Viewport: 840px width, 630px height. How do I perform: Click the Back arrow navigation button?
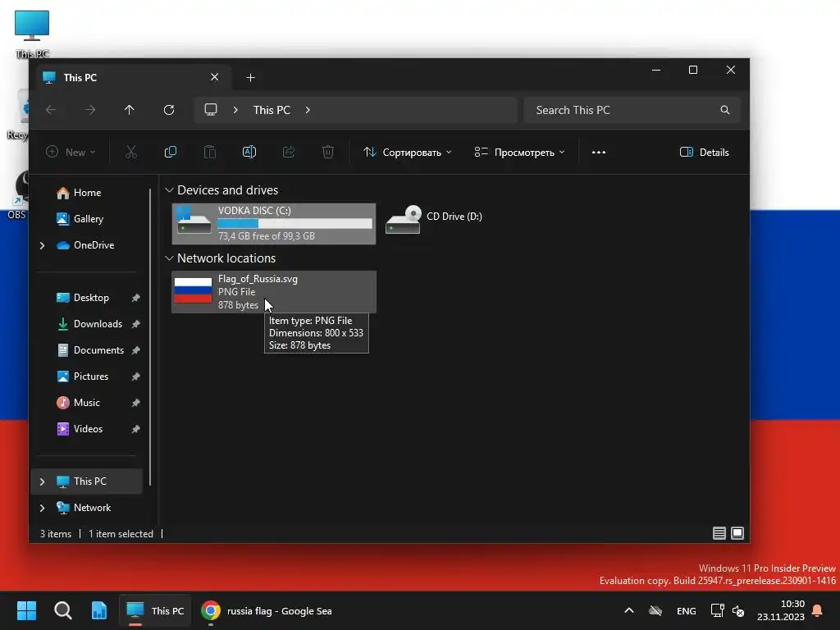[51, 110]
